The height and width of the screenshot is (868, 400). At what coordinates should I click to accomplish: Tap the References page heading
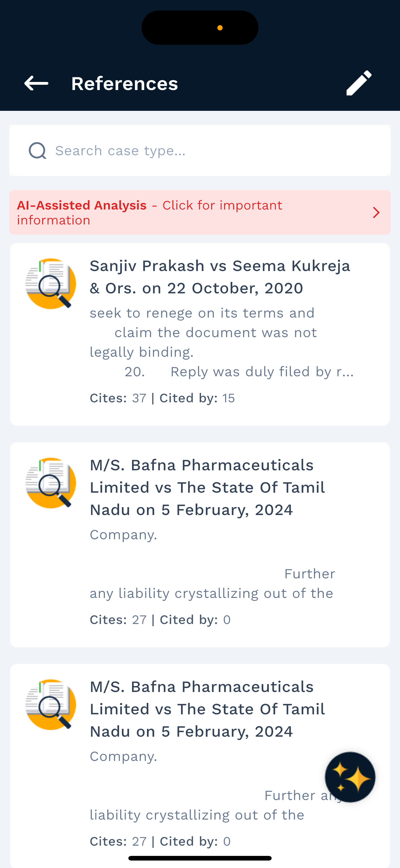click(x=125, y=84)
